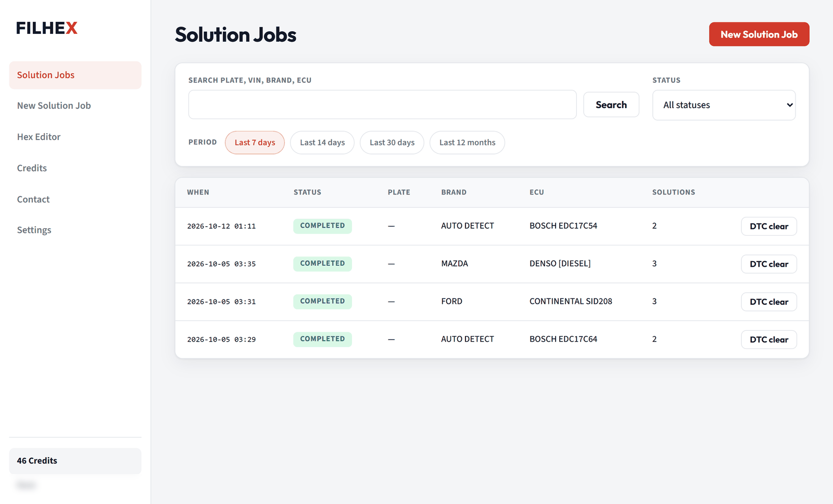This screenshot has height=504, width=833.
Task: Click COMPLETED badge on the MAZDA row
Action: pos(322,264)
